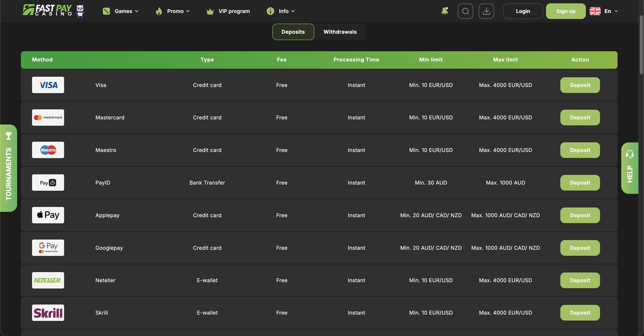
Task: Click the Visa logo
Action: pyautogui.click(x=48, y=85)
